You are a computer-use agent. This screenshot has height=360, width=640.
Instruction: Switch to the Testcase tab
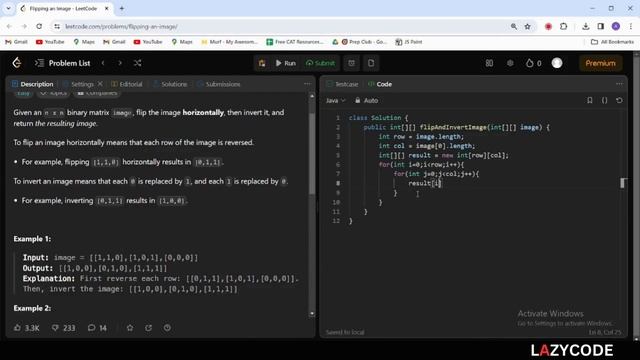[x=342, y=84]
